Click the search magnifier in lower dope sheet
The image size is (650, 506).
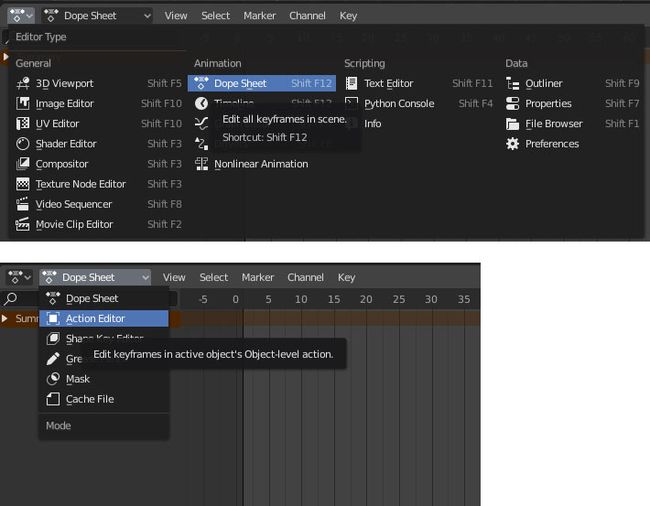[x=10, y=298]
